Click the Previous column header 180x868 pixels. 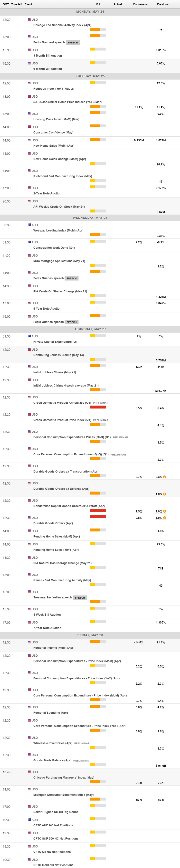(162, 4)
